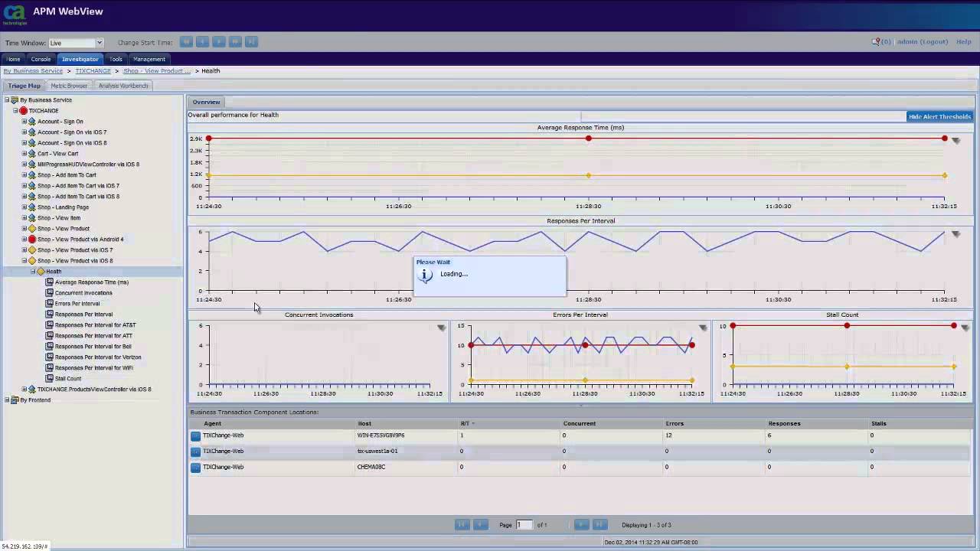The image size is (980, 551).
Task: Select the Triage Map tab
Action: 24,86
